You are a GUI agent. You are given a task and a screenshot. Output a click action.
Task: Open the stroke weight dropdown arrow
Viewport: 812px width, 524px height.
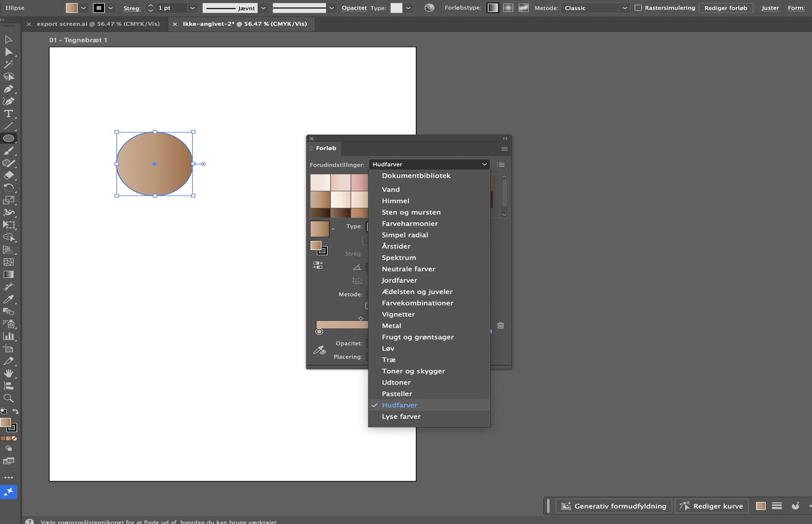point(192,8)
